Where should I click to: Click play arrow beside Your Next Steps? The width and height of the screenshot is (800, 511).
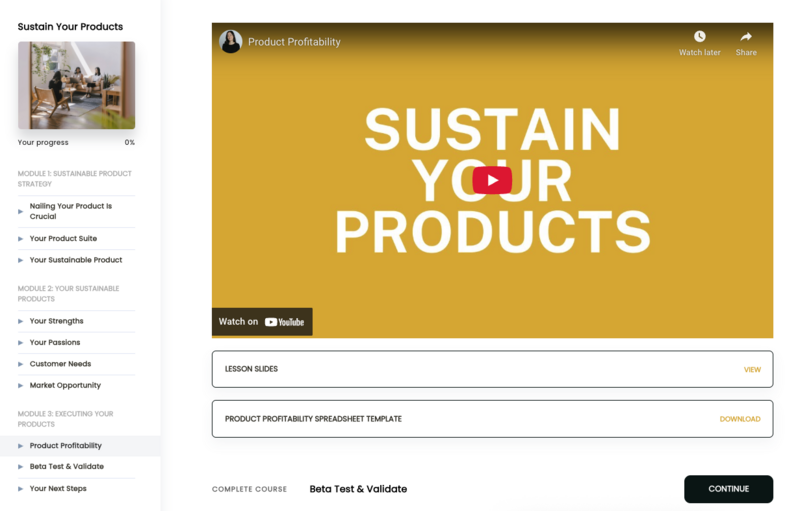click(x=20, y=489)
